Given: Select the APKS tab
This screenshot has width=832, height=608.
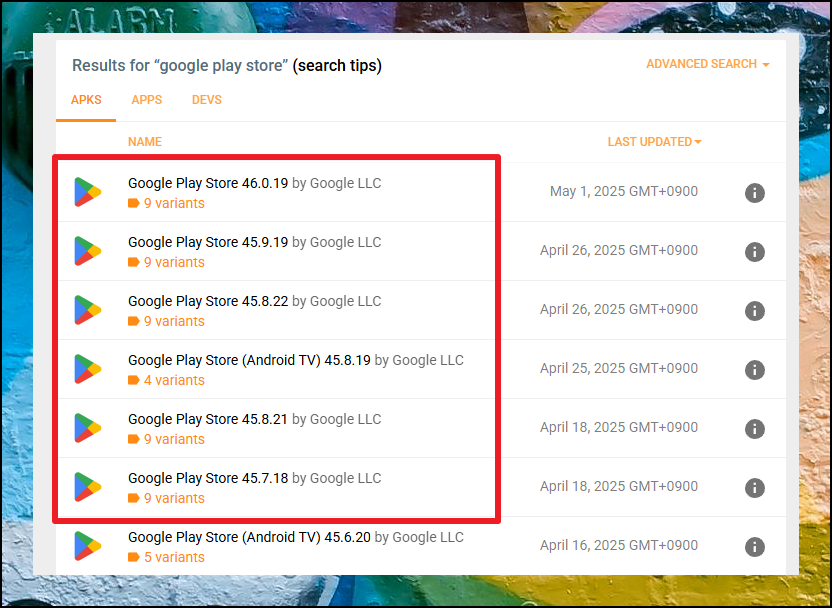Looking at the screenshot, I should pyautogui.click(x=86, y=100).
